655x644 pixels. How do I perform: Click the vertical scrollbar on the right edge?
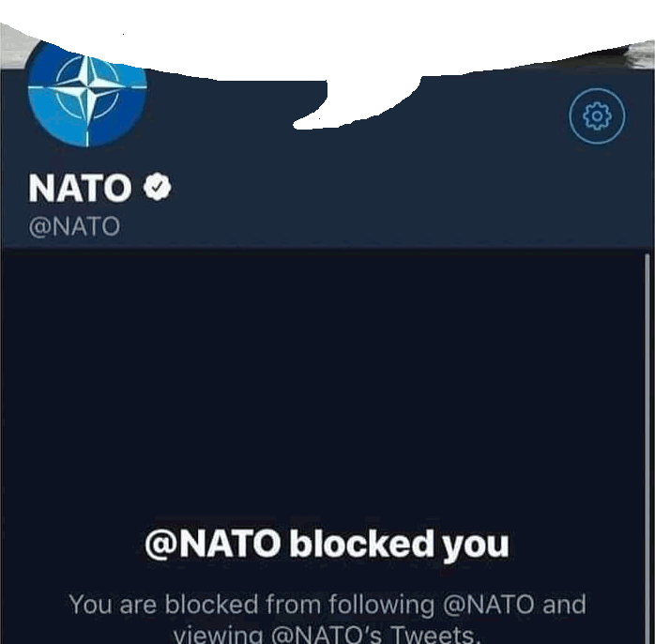(647, 449)
